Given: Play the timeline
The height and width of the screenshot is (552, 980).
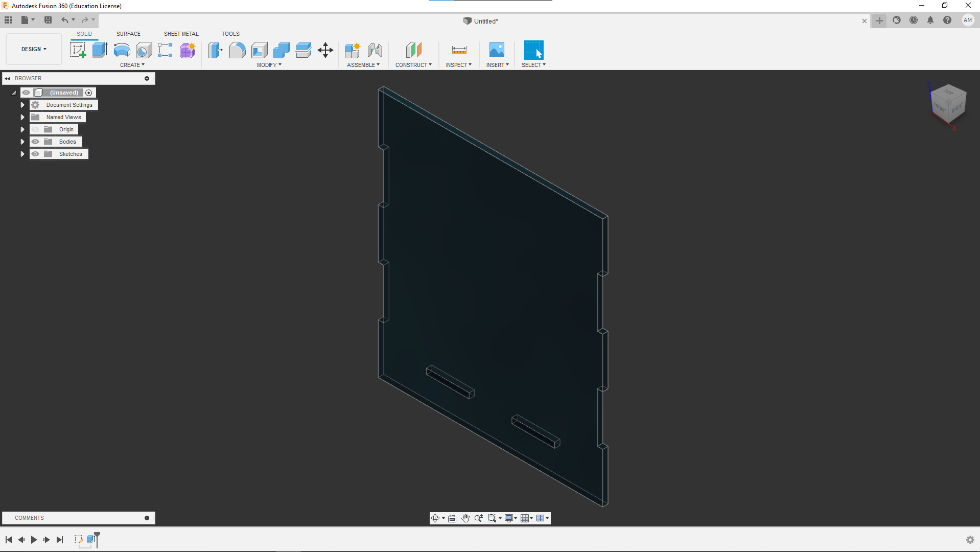Looking at the screenshot, I should click(x=34, y=540).
